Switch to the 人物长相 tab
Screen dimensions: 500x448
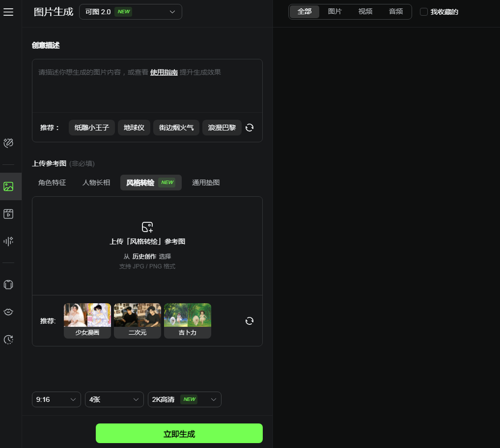point(96,182)
